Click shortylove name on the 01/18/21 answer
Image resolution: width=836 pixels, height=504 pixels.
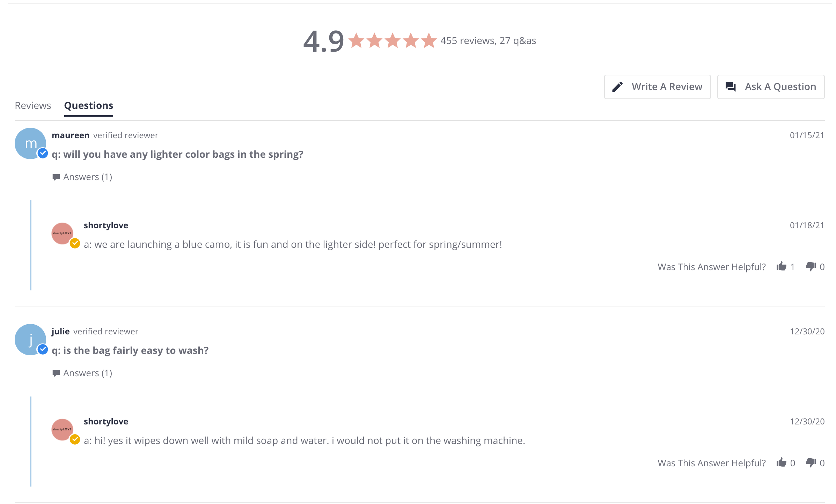[x=106, y=225]
